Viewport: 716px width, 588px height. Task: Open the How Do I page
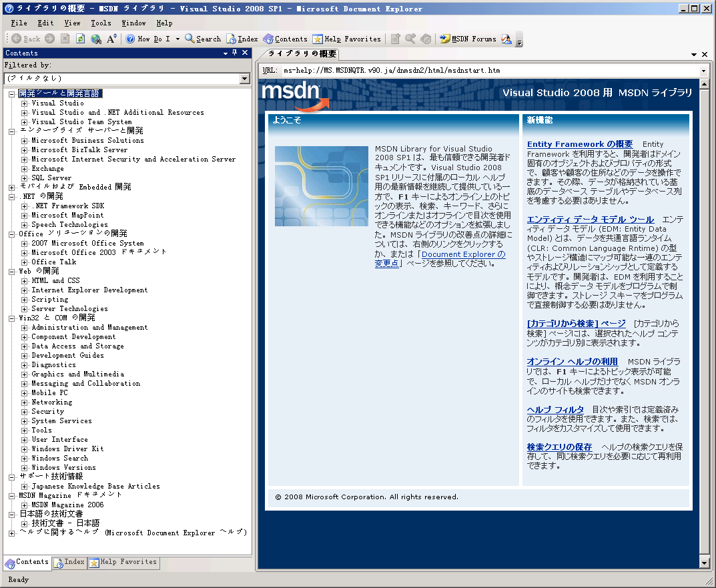(x=148, y=39)
